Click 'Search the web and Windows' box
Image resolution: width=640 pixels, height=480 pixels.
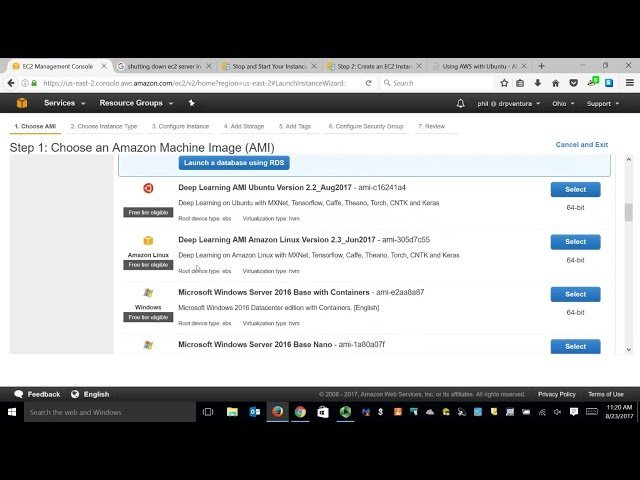click(x=110, y=412)
